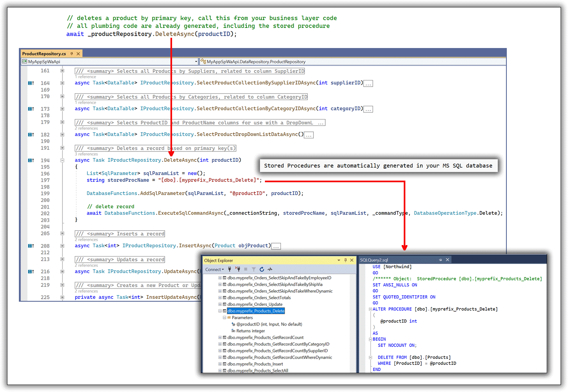Click the C# file icon beside MyAppSpWaApi
The image size is (568, 392).
(x=25, y=61)
